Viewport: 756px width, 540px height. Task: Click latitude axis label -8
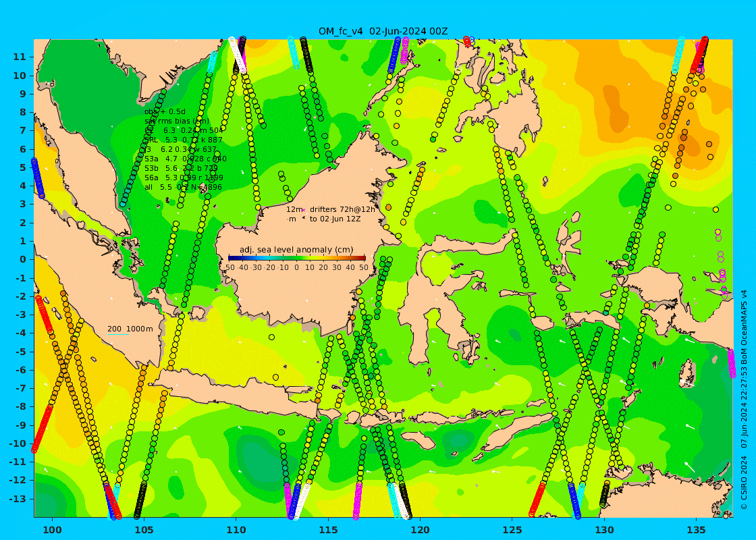(21, 406)
